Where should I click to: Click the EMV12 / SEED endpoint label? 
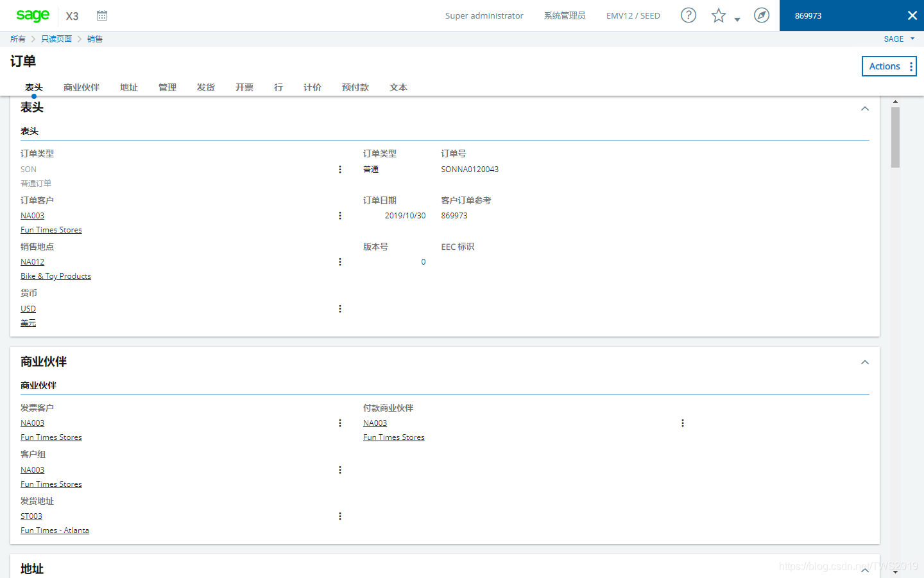click(633, 15)
